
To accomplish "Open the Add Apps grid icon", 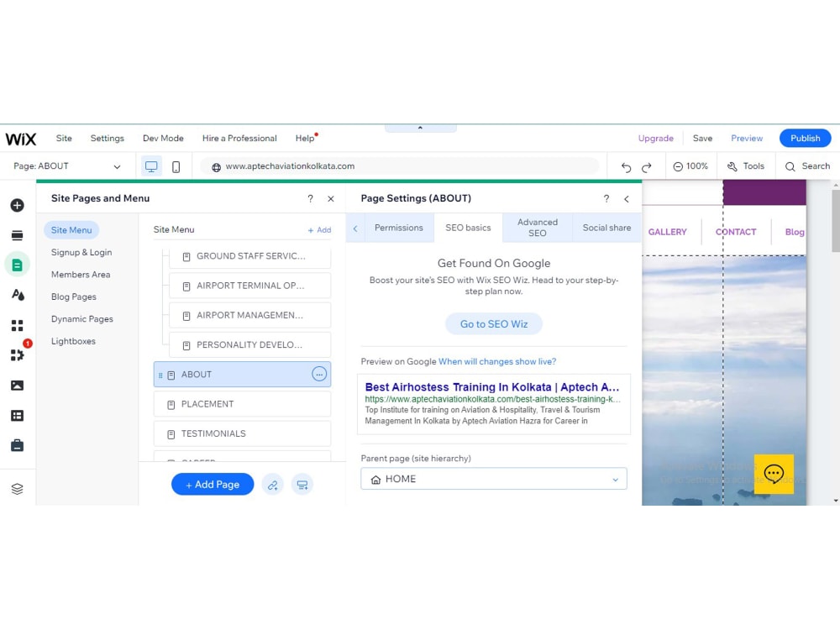I will 17,325.
